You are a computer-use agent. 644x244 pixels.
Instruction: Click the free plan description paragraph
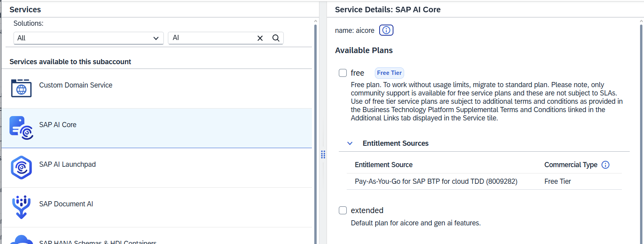point(487,101)
